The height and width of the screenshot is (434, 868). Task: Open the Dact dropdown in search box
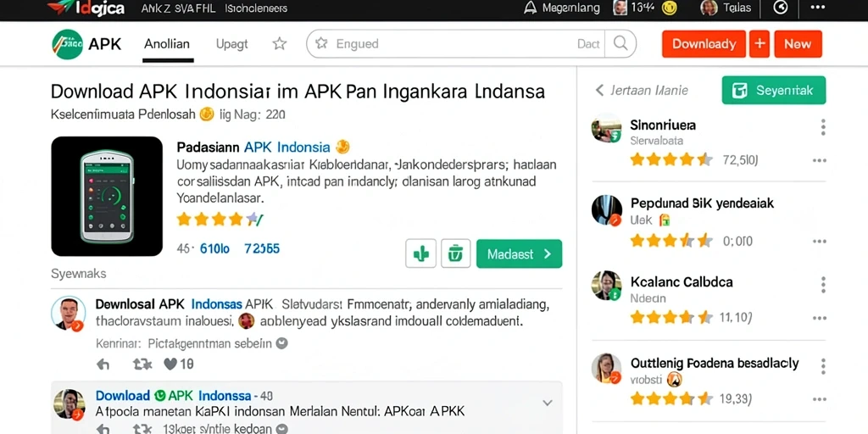click(588, 44)
